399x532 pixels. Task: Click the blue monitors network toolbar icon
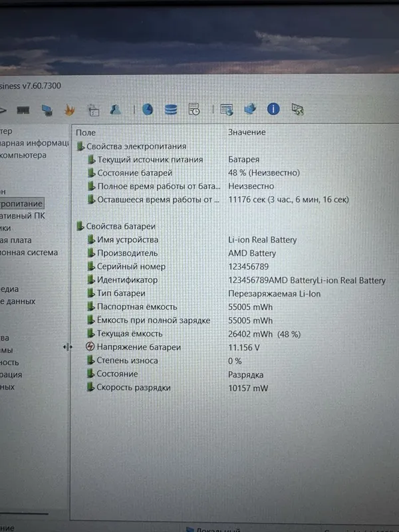250,109
